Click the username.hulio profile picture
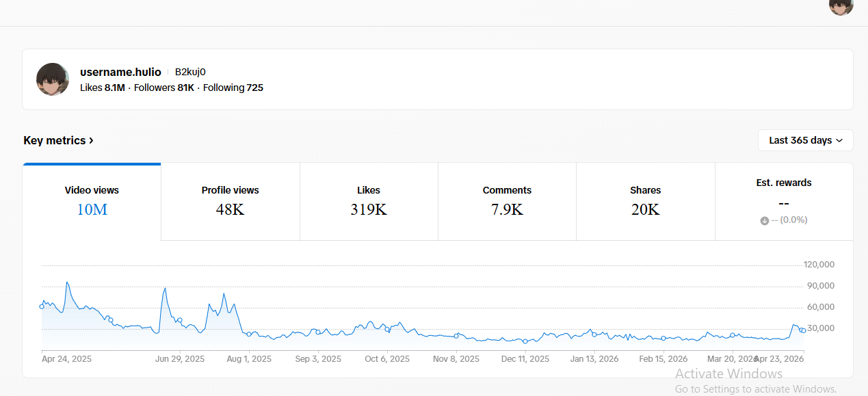This screenshot has width=868, height=396. click(x=53, y=79)
